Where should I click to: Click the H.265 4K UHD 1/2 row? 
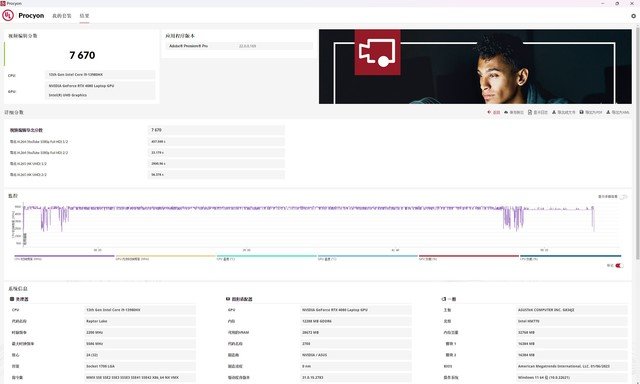[x=147, y=164]
